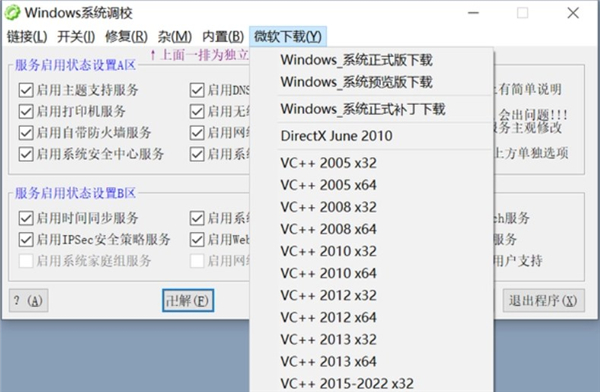Expand the 杂(M) menu

coord(175,37)
